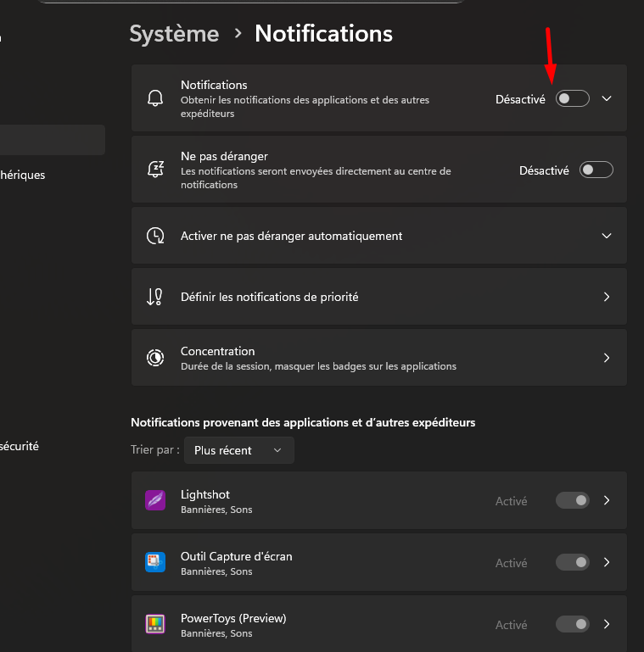The height and width of the screenshot is (652, 644).
Task: Click 'Bannières, Sons' under Outil Capture d'écran
Action: tap(216, 571)
